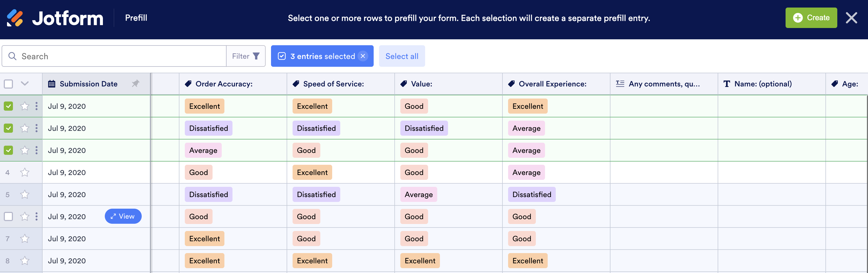Open three-dot menu for second row

(36, 128)
